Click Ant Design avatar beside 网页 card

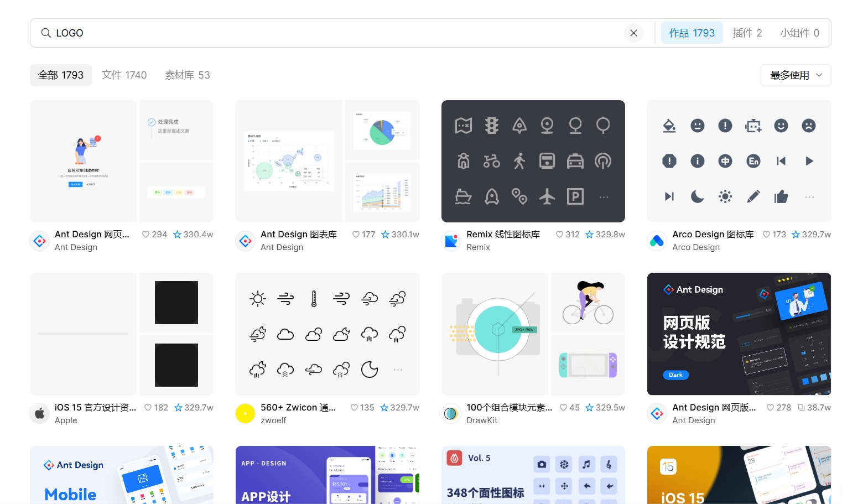pos(40,241)
